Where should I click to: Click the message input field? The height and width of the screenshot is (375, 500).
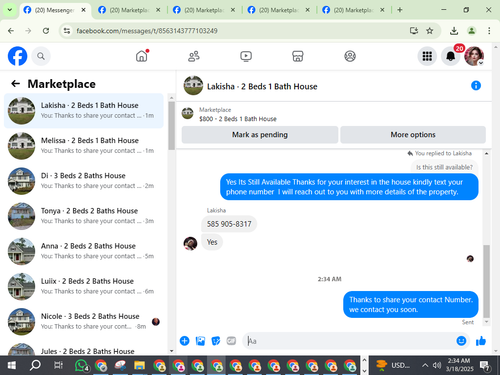pos(350,341)
